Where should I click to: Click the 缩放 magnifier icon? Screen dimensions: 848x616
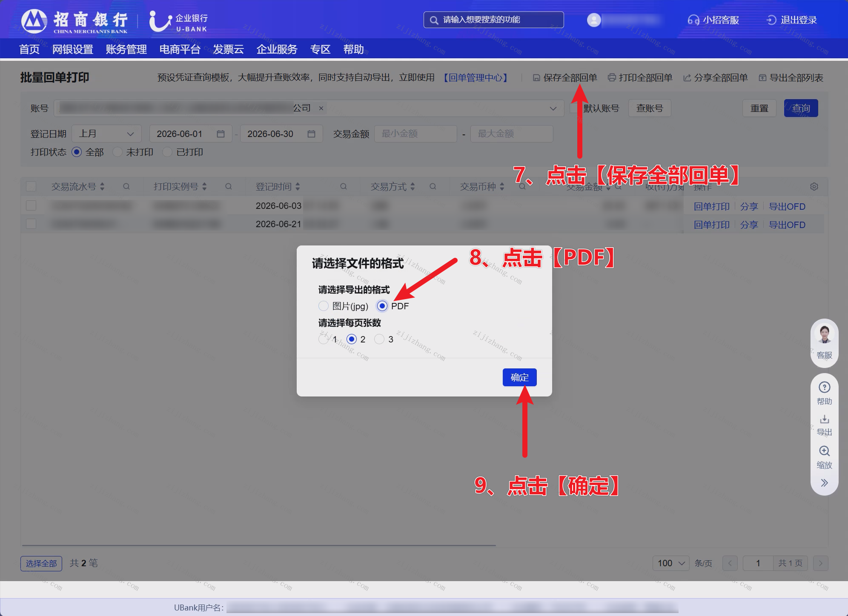[x=824, y=451]
